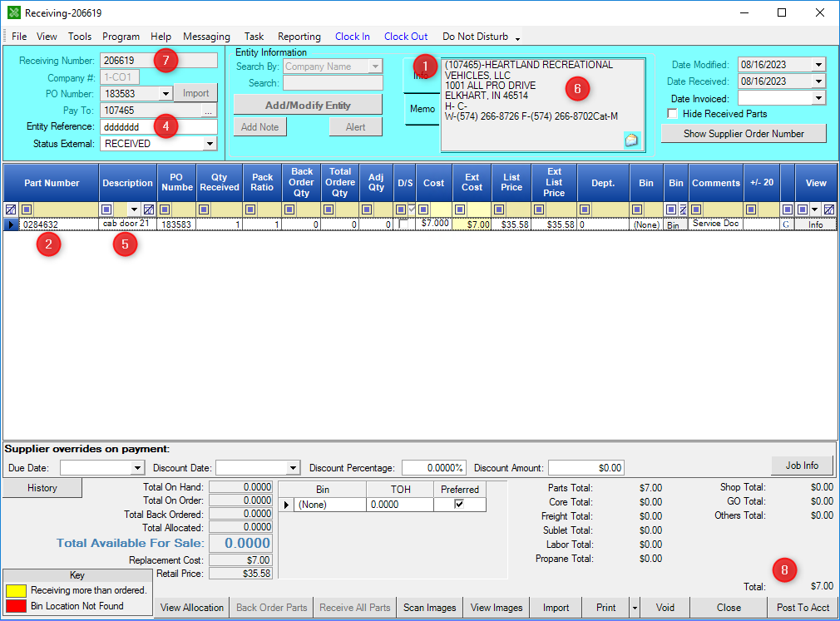Click the Description column filter icon

[x=106, y=209]
